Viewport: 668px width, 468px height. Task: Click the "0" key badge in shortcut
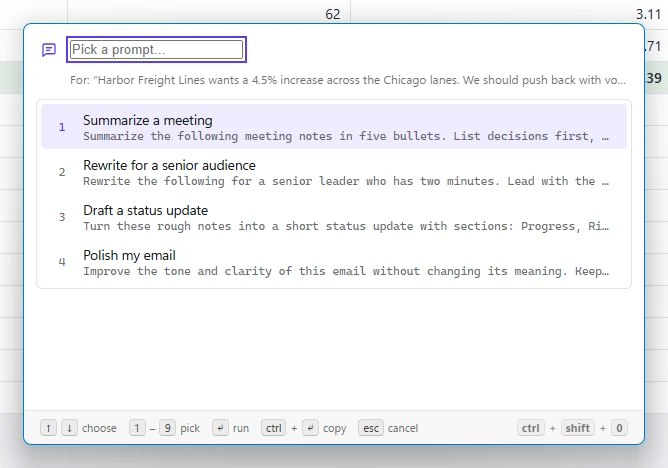pyautogui.click(x=619, y=428)
